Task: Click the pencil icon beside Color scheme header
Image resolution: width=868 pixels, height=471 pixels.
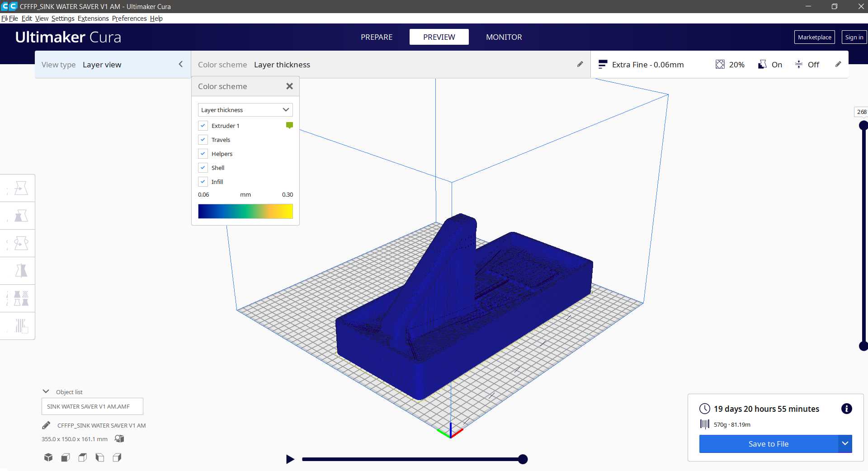Action: tap(580, 64)
